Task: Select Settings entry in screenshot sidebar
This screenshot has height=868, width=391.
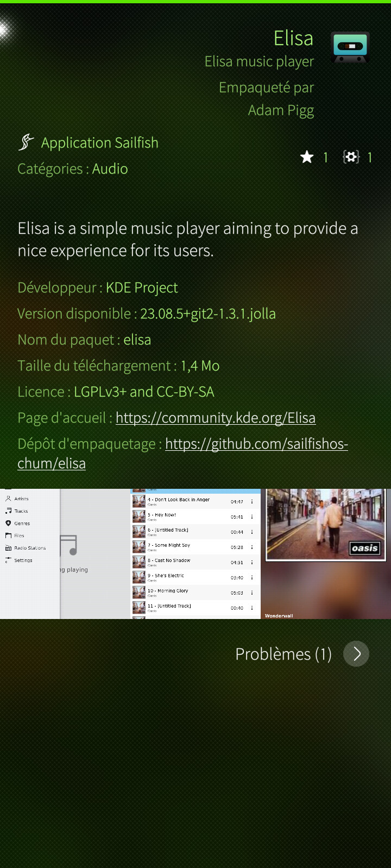Action: point(23,560)
